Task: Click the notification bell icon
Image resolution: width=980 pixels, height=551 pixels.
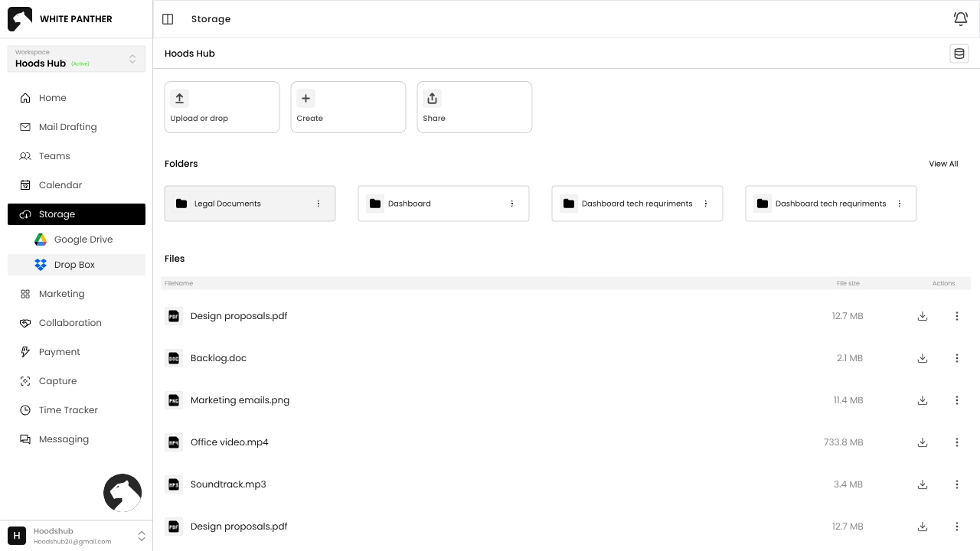Action: (x=960, y=19)
